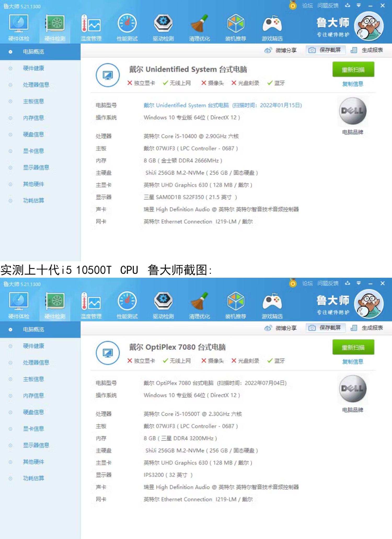Open 硬件体检 in the OptiPlex 7080 window
This screenshot has height=539, width=392.
click(19, 306)
